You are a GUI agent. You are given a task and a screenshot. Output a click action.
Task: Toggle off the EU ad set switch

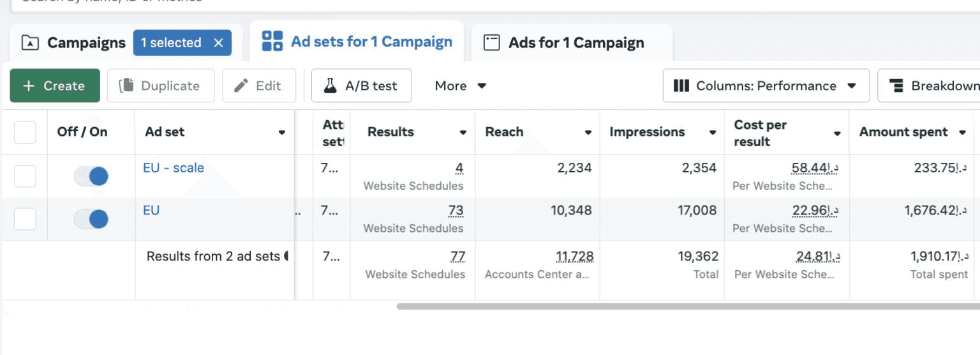point(91,219)
